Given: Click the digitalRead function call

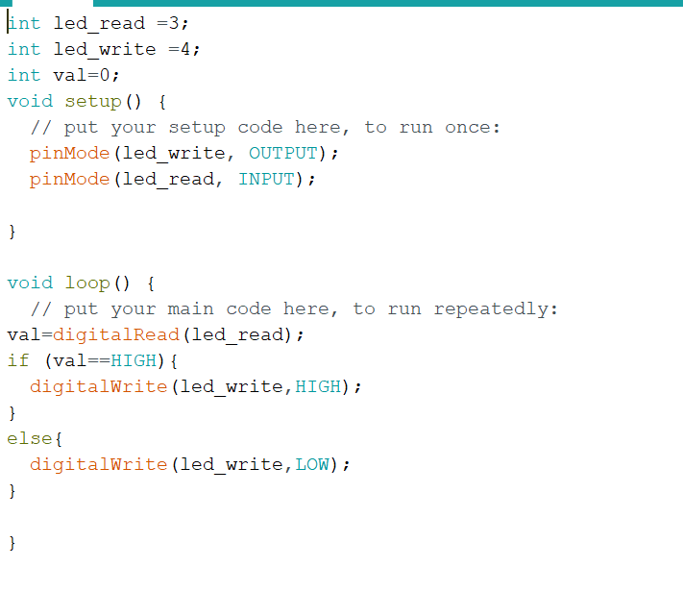Looking at the screenshot, I should [x=116, y=334].
